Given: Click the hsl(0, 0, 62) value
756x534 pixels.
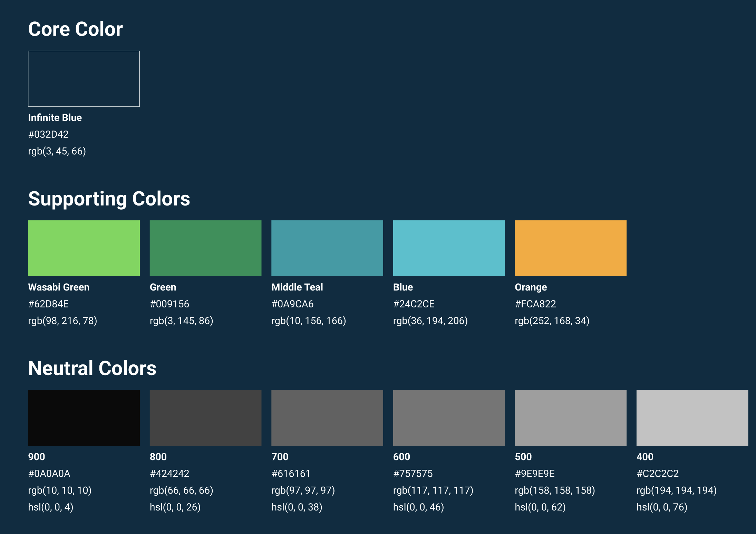Looking at the screenshot, I should [540, 507].
